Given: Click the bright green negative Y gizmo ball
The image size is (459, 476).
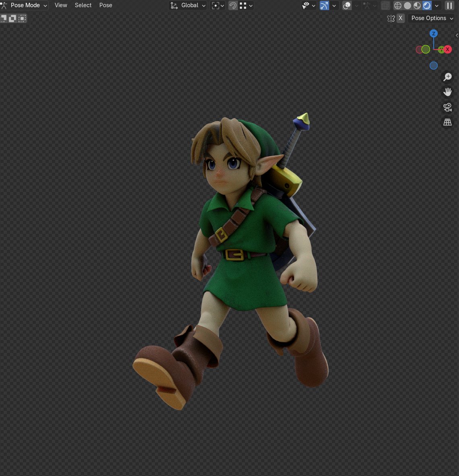Looking at the screenshot, I should pos(426,49).
